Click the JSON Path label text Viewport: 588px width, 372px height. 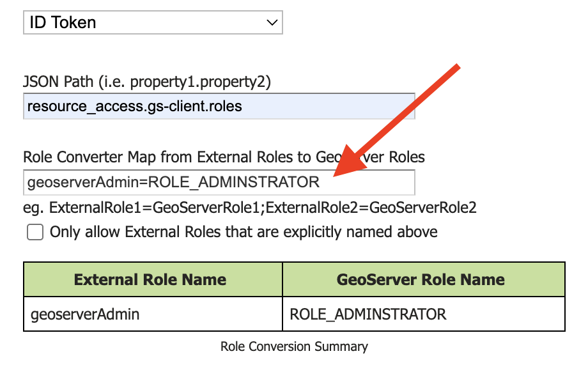(x=146, y=82)
